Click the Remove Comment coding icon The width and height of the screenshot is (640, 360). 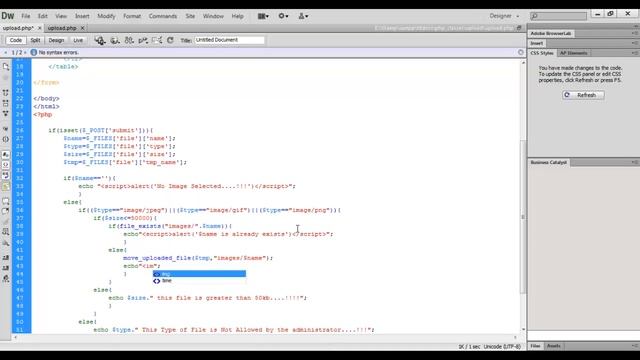6,211
